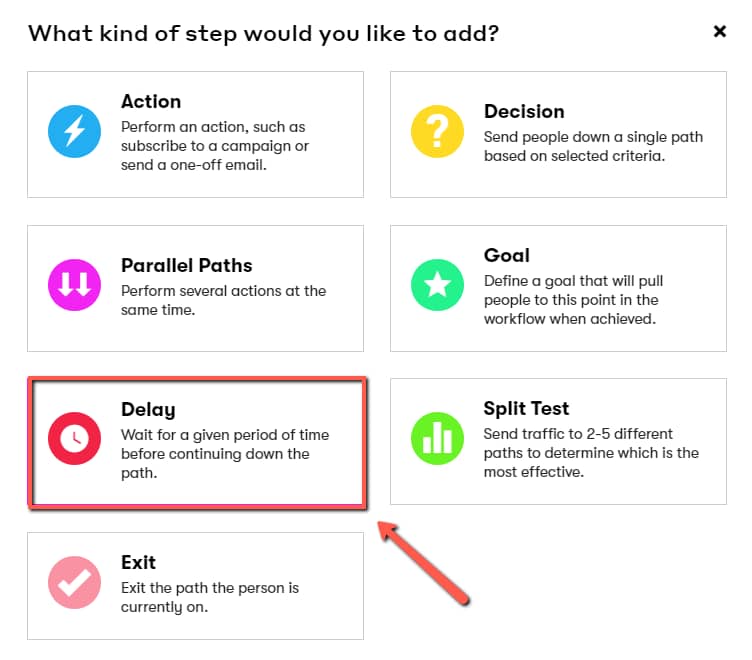Viewport: 752px width, 660px height.
Task: Click 'Define a goal that will pull' description
Action: 573,300
